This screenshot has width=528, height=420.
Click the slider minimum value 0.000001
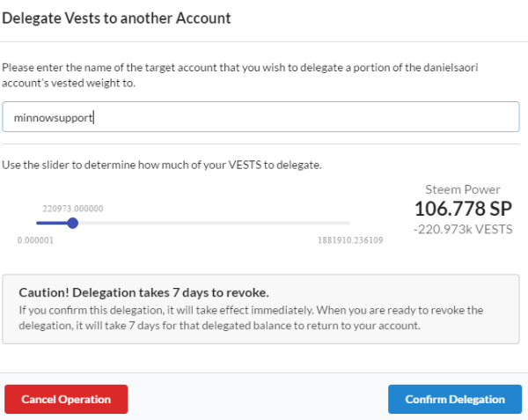coord(35,239)
